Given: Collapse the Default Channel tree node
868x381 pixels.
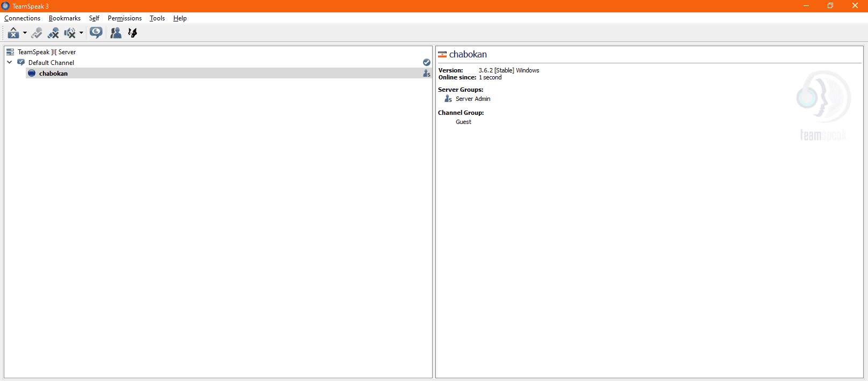Looking at the screenshot, I should coord(10,63).
